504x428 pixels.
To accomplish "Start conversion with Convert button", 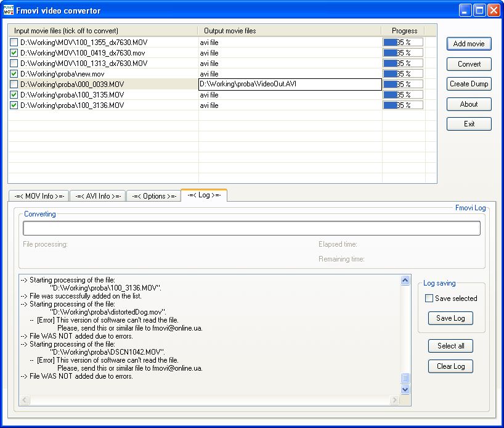I will [469, 64].
